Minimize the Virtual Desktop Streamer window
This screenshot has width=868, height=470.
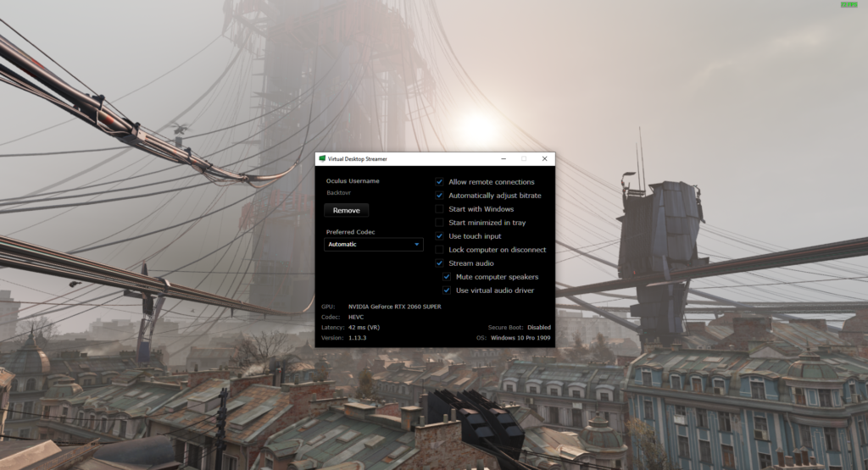504,159
